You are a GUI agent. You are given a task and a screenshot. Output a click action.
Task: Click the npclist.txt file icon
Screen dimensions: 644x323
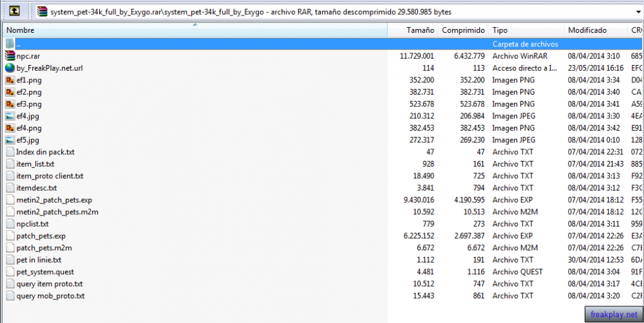pyautogui.click(x=10, y=224)
